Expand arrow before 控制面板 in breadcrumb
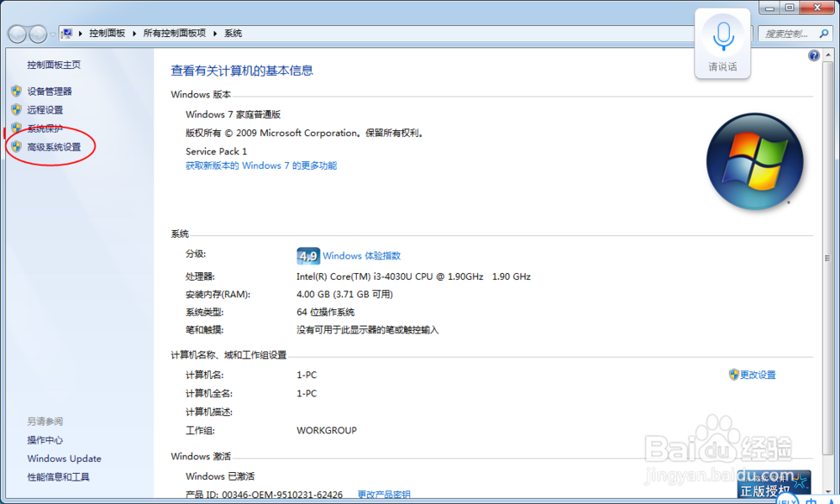The image size is (840, 504). coord(81,34)
